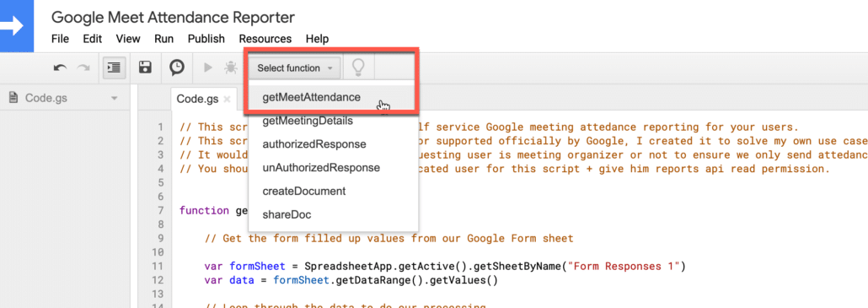Screen dimensions: 868x308
Task: Toggle the indent formatting icon
Action: point(114,68)
